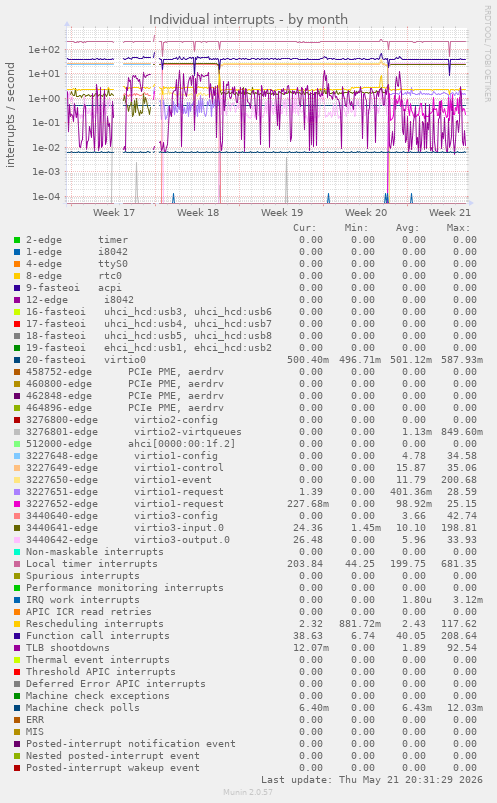The image size is (497, 803).
Task: Click the Max: column header
Action: tap(459, 228)
